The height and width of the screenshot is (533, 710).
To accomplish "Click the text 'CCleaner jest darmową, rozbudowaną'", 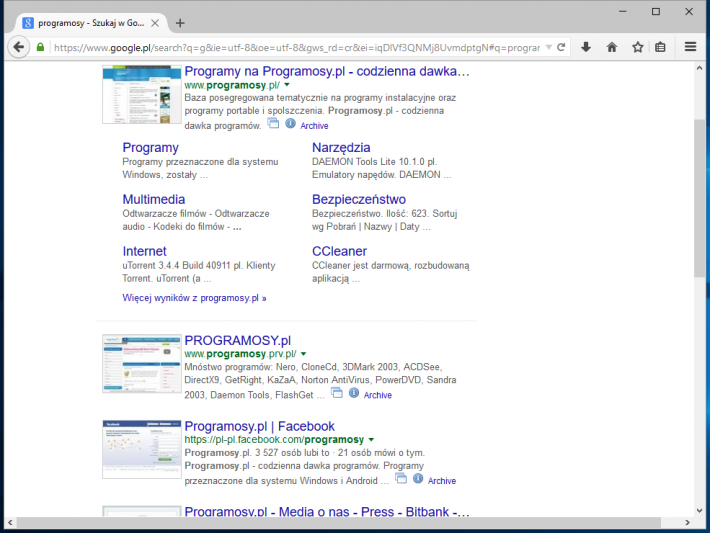I will coord(391,265).
